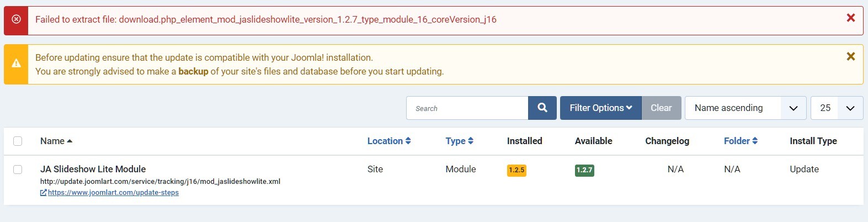Click sort arrows icon next to Location

(408, 141)
